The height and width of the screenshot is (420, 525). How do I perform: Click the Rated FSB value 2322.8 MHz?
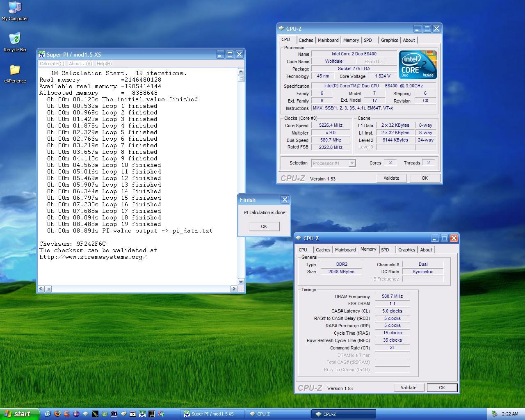(331, 147)
